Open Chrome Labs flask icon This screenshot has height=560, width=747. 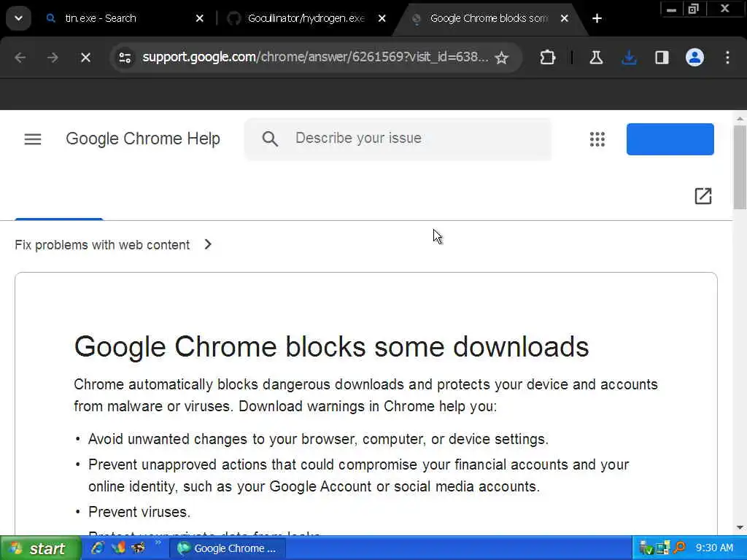(x=596, y=58)
